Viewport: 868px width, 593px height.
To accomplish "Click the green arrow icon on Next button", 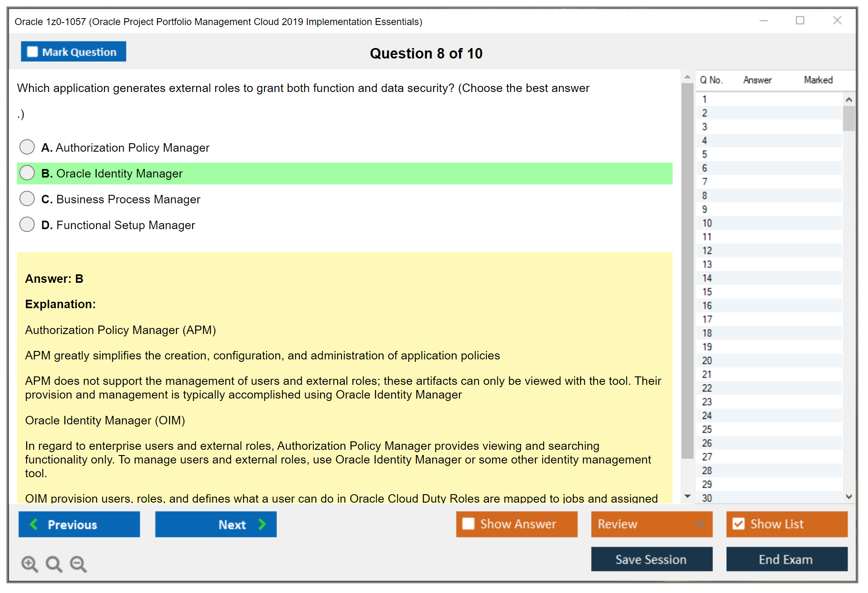I will point(262,524).
